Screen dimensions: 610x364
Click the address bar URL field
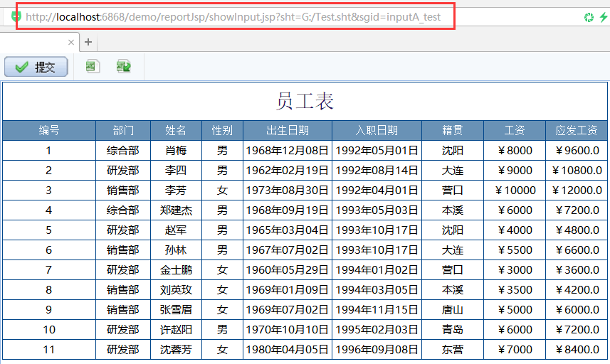(235, 16)
